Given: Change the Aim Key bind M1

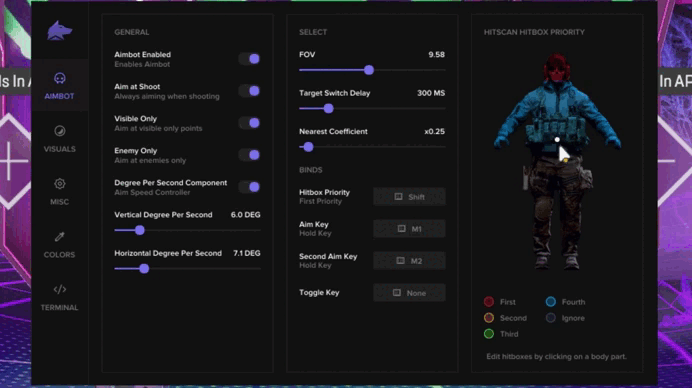Looking at the screenshot, I should 409,229.
